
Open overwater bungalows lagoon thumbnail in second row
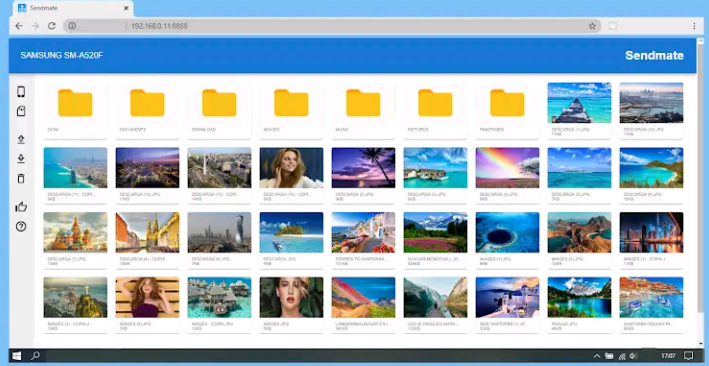click(435, 167)
